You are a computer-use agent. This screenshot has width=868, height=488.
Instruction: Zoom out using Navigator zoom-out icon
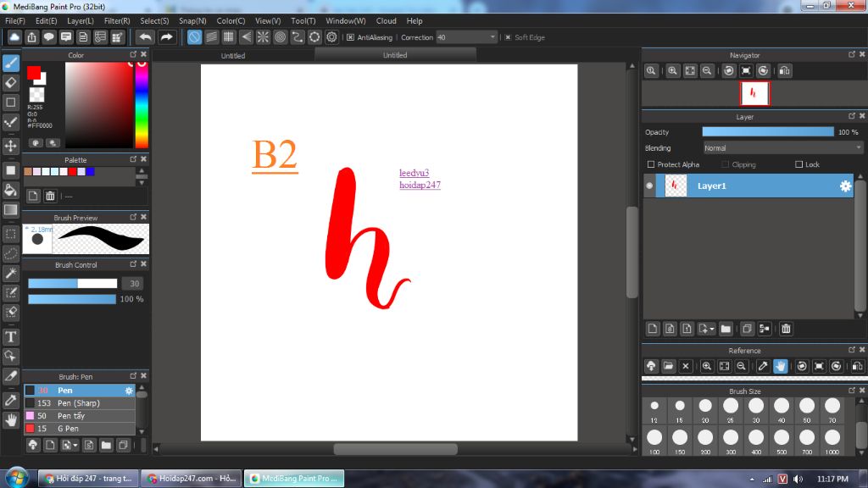point(707,71)
